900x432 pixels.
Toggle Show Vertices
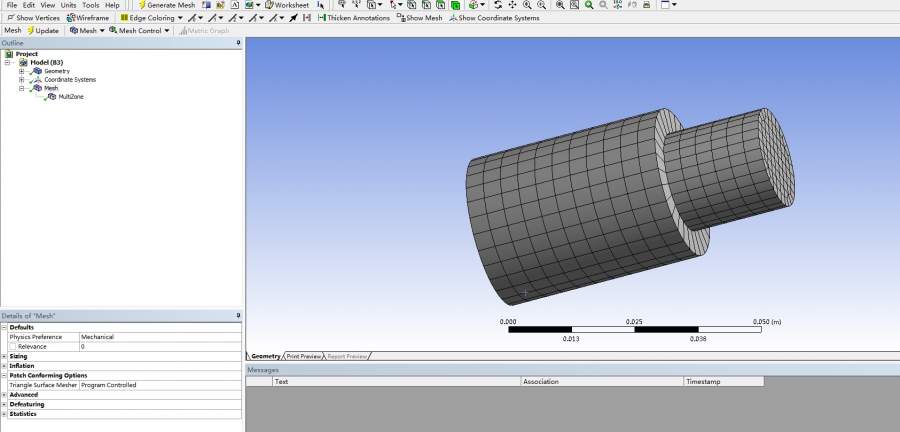click(x=33, y=18)
